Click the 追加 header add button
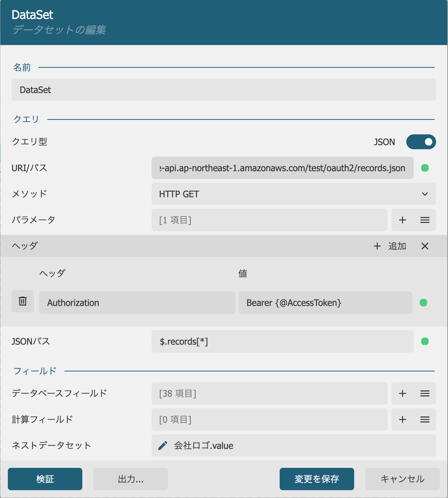 point(390,246)
